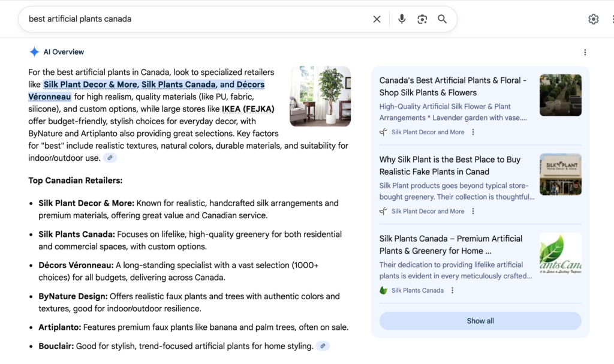614x364 pixels.
Task: Open Google Lens image search
Action: 422,19
